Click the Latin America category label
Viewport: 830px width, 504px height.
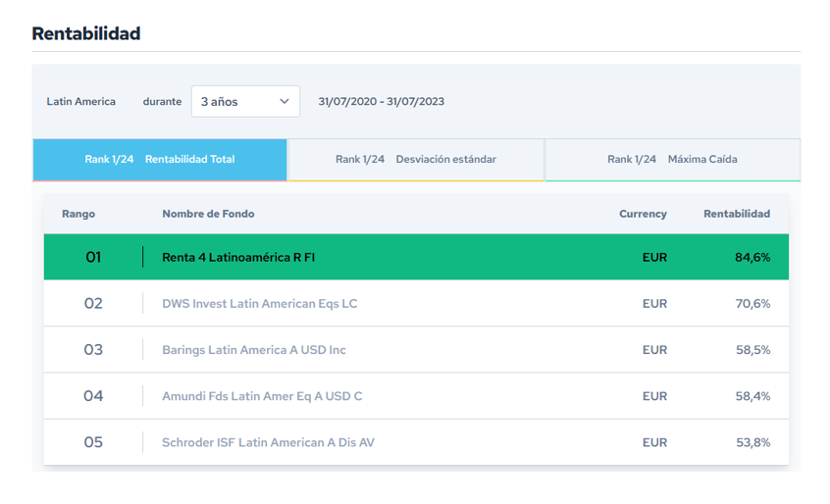point(80,101)
